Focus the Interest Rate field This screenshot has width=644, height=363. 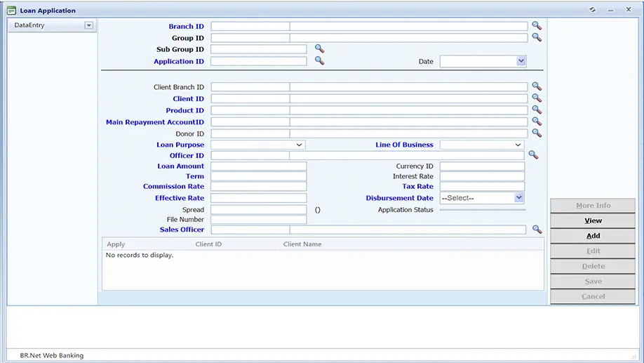click(x=482, y=176)
